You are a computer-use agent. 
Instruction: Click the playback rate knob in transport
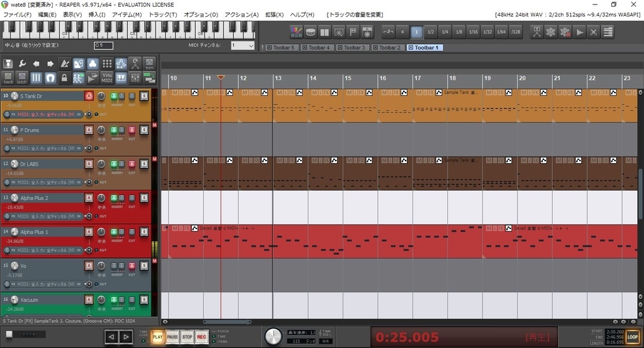pos(273,337)
